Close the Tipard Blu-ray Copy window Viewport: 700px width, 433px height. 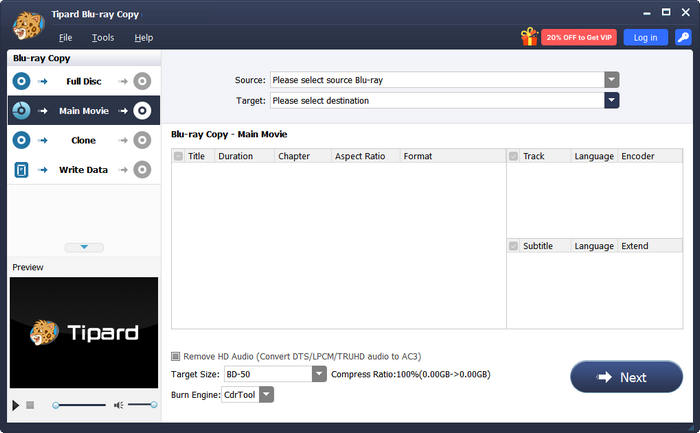pyautogui.click(x=686, y=12)
